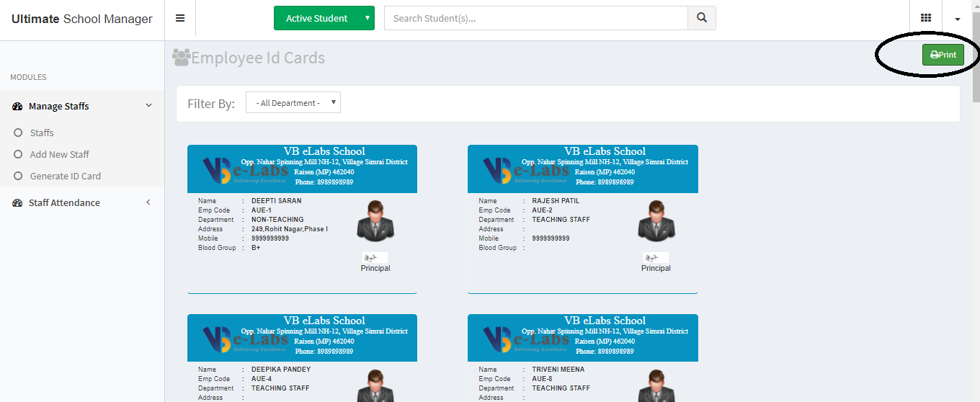This screenshot has height=402, width=980.
Task: Click the AUE-4 employee code
Action: (262, 379)
